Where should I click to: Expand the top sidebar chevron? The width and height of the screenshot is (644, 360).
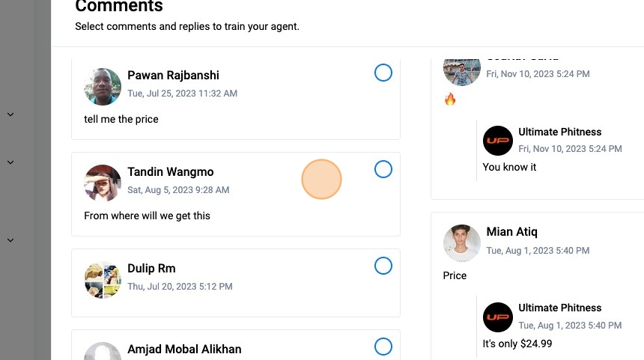10,115
